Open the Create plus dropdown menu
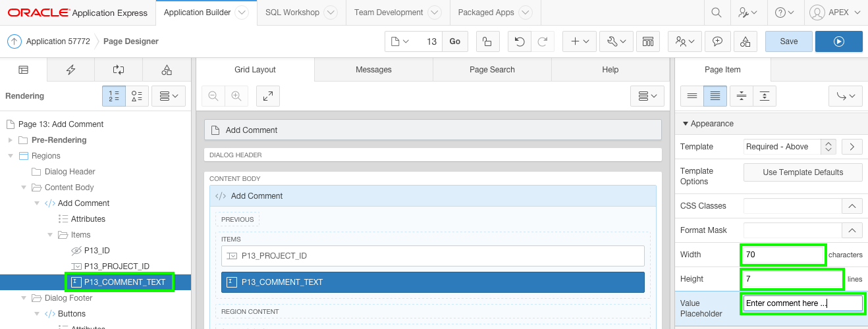This screenshot has width=868, height=329. tap(580, 41)
